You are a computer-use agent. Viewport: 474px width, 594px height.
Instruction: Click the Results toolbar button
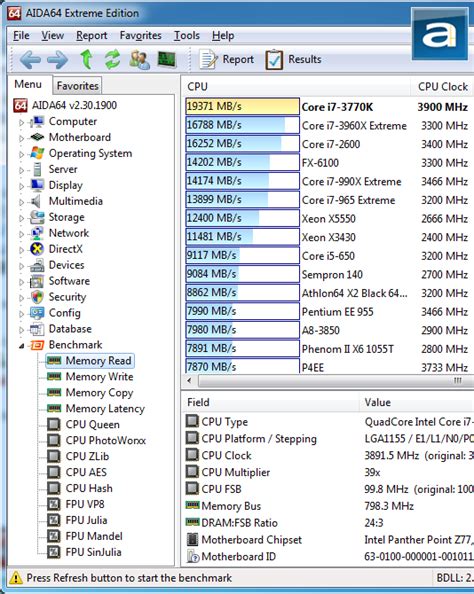pyautogui.click(x=293, y=59)
